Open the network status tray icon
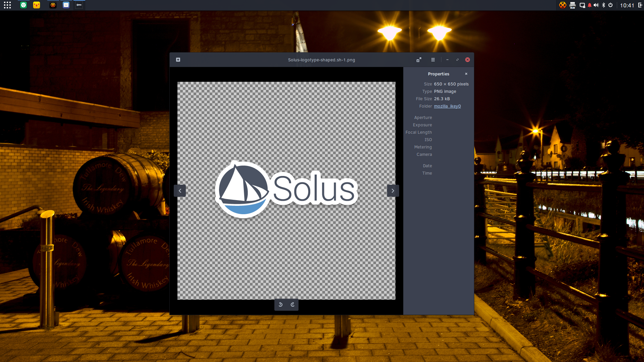The image size is (644, 362). pos(582,5)
